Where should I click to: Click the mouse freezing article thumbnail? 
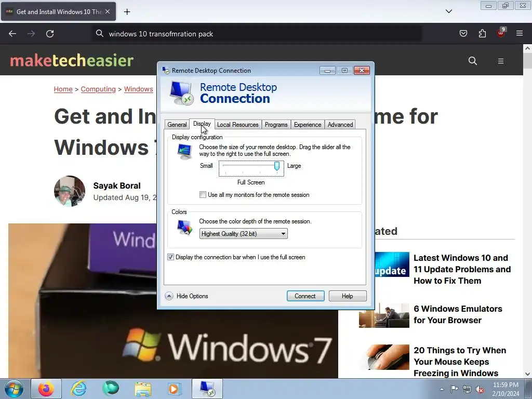(x=384, y=357)
